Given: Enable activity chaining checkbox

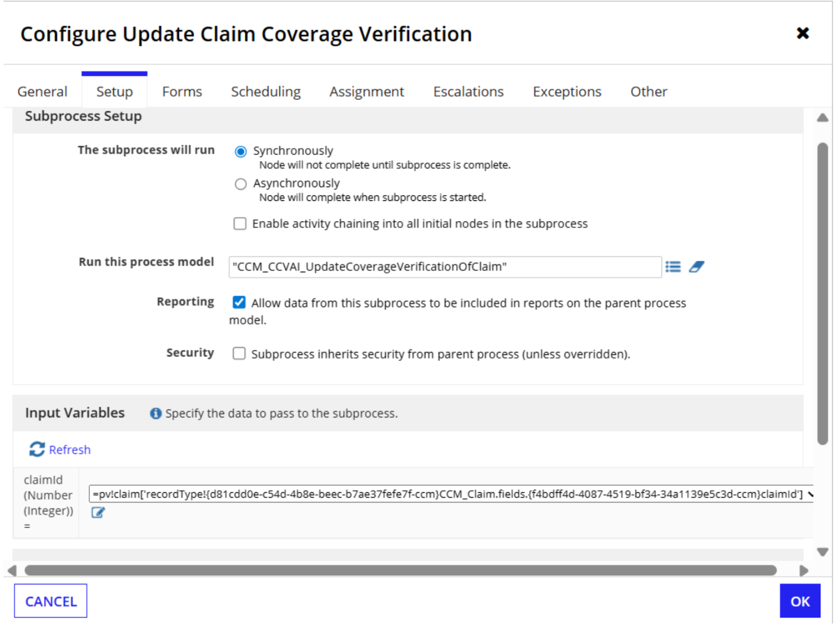Looking at the screenshot, I should (240, 224).
